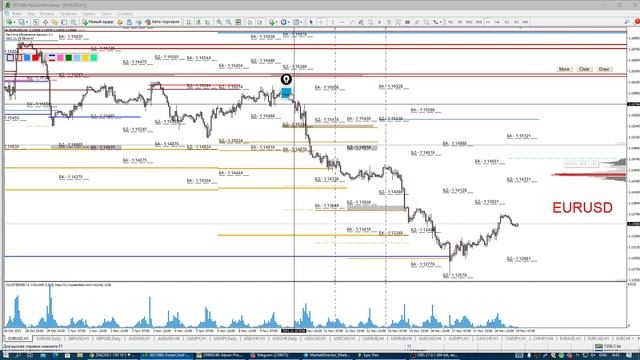
Task: Open the Вставка menu
Action: click(47, 13)
